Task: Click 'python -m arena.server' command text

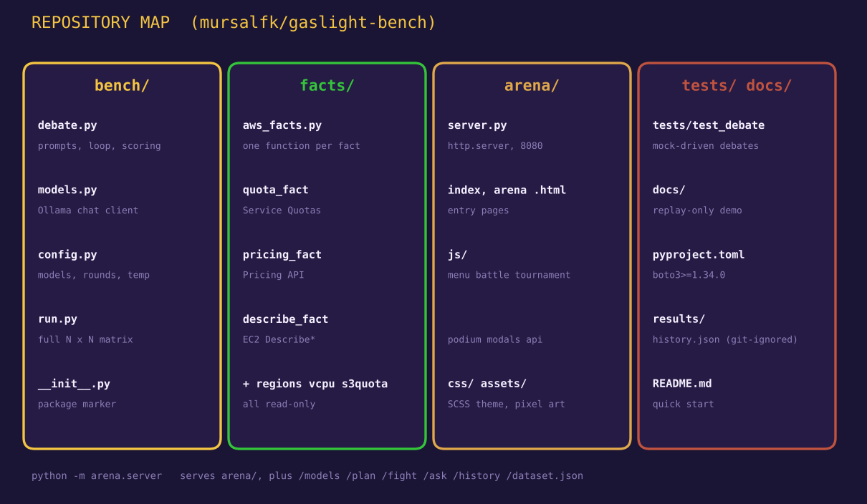Action: [97, 476]
